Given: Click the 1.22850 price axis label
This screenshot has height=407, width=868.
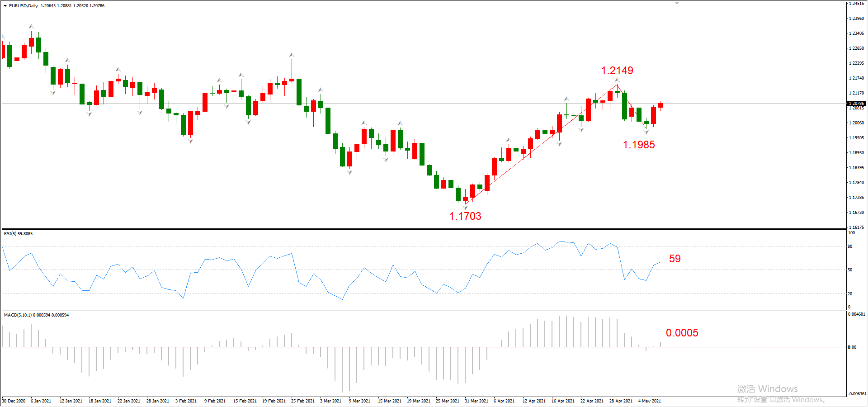Looking at the screenshot, I should tap(856, 48).
